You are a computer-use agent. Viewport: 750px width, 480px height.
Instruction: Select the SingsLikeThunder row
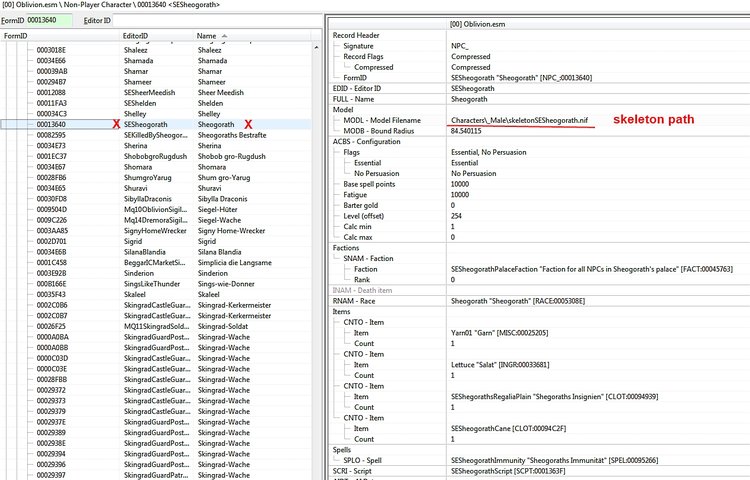[156, 284]
